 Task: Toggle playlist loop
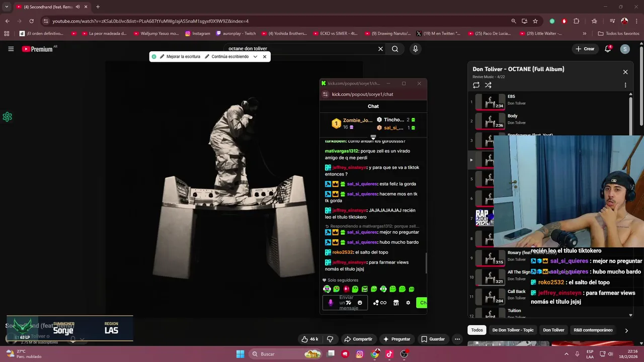click(476, 85)
